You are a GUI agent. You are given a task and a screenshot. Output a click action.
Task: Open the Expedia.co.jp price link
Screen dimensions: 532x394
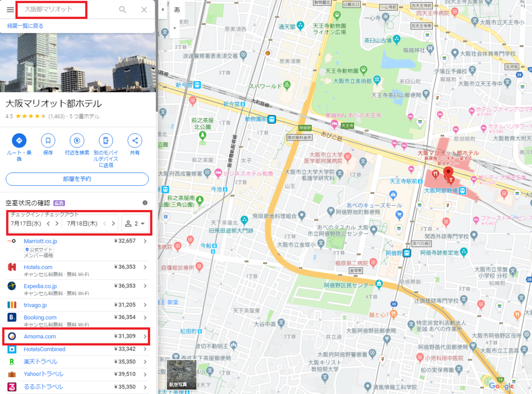pos(40,286)
